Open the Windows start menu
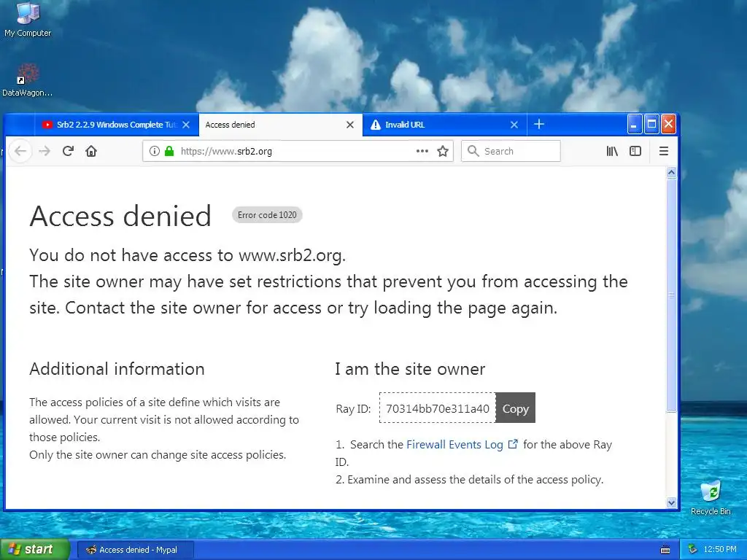The height and width of the screenshot is (560, 747). point(35,549)
